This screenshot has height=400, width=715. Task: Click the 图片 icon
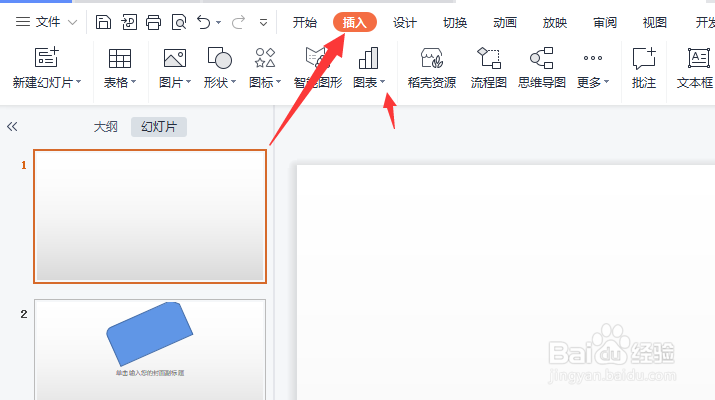[x=175, y=58]
